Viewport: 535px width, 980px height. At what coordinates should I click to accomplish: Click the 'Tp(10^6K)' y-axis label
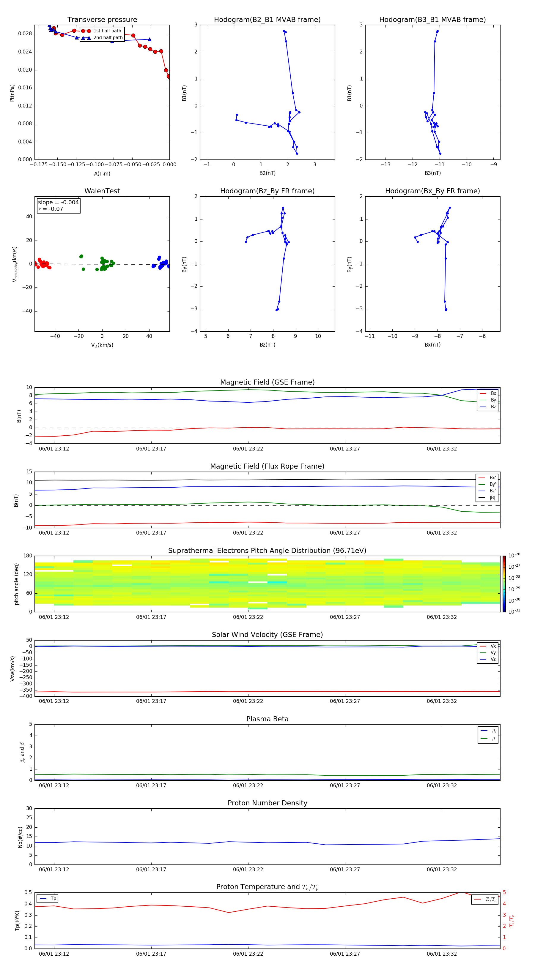pyautogui.click(x=17, y=921)
